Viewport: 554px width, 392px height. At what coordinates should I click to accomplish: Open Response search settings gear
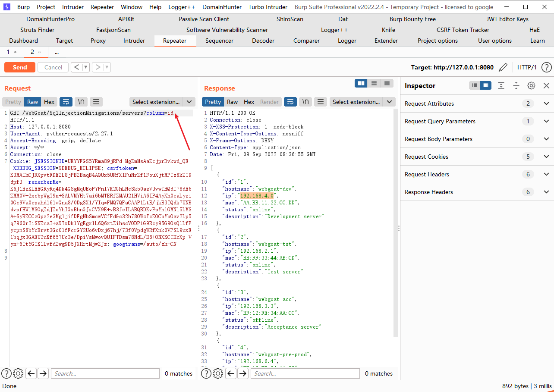[218, 373]
